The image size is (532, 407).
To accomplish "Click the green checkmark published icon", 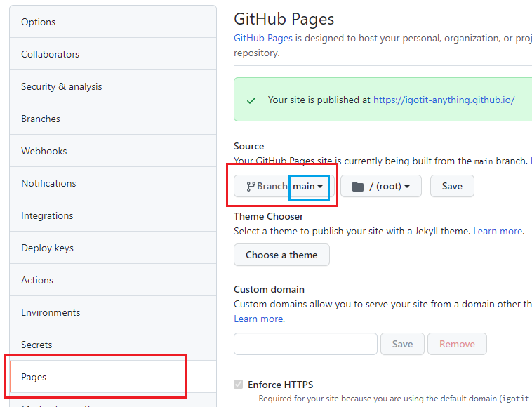I will pyautogui.click(x=251, y=100).
